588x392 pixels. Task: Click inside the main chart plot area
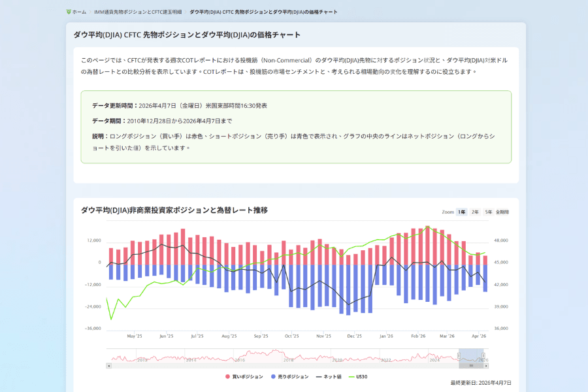coord(294,274)
